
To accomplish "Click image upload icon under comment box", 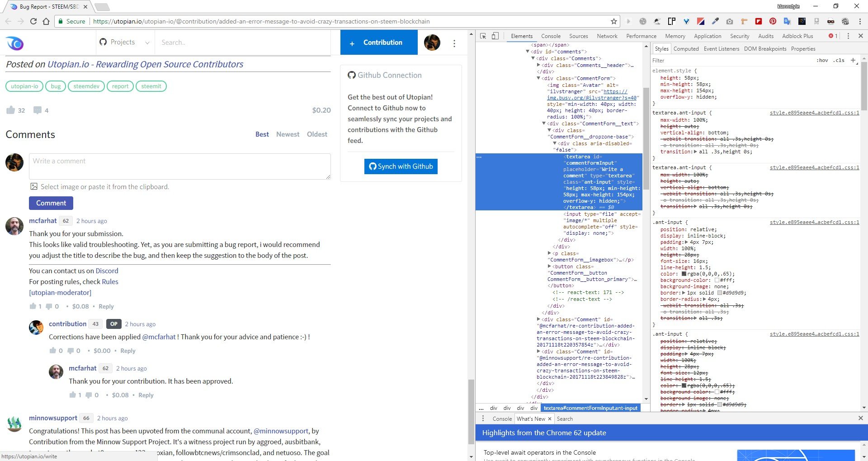I will tap(33, 186).
